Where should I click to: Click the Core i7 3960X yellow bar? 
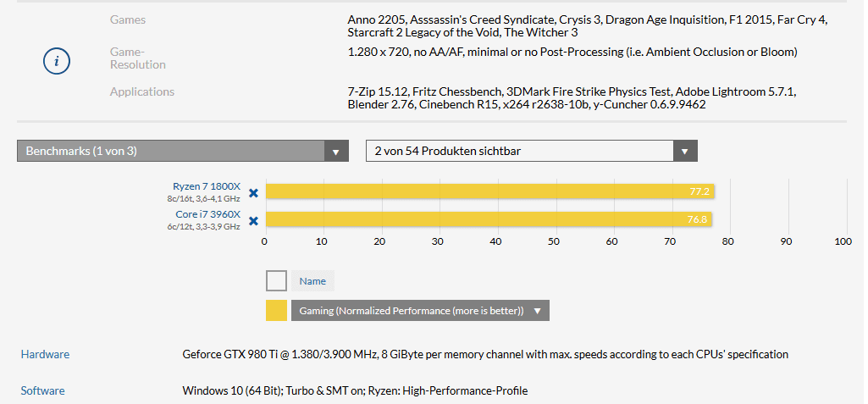click(x=474, y=220)
